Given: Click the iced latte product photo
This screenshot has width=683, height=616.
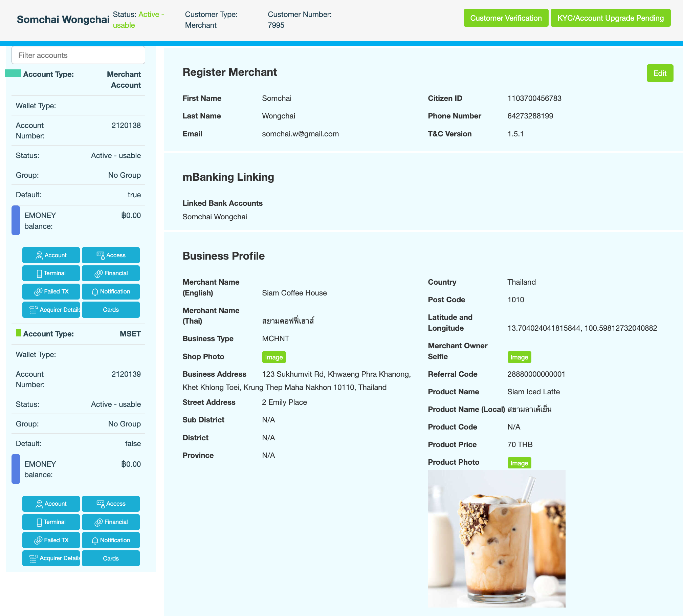Looking at the screenshot, I should pyautogui.click(x=497, y=538).
